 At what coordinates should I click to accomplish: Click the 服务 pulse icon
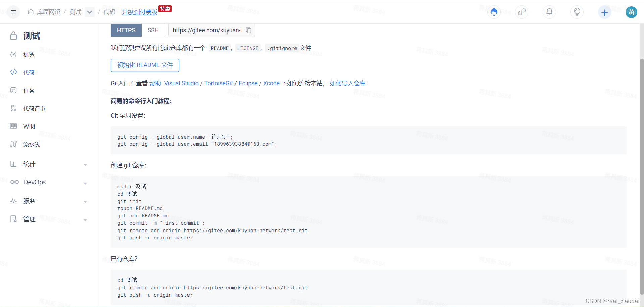[x=13, y=201]
